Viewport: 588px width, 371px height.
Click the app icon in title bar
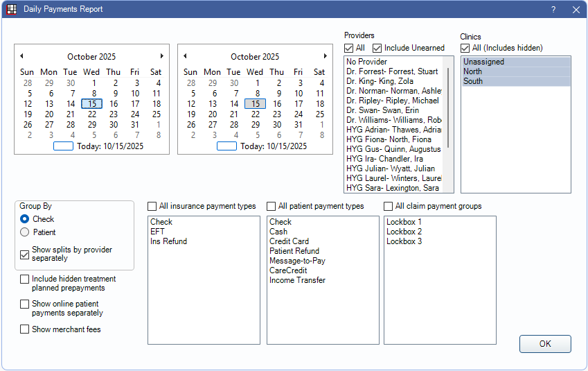[x=11, y=10]
